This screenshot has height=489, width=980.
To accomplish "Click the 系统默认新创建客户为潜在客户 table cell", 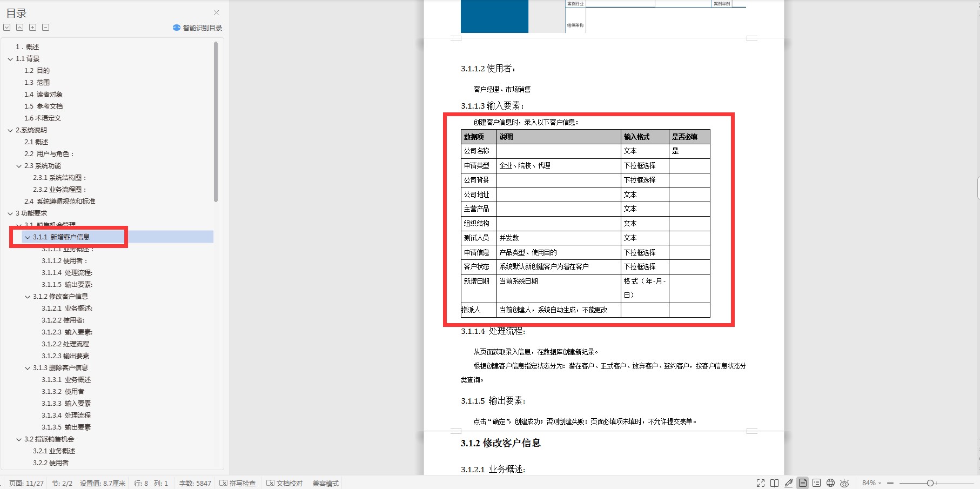I will (x=559, y=267).
